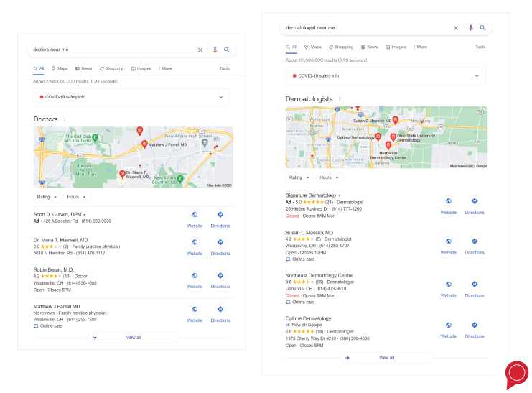The height and width of the screenshot is (393, 532).
Task: Click the microphone icon in dermatologist search
Action: pyautogui.click(x=470, y=28)
